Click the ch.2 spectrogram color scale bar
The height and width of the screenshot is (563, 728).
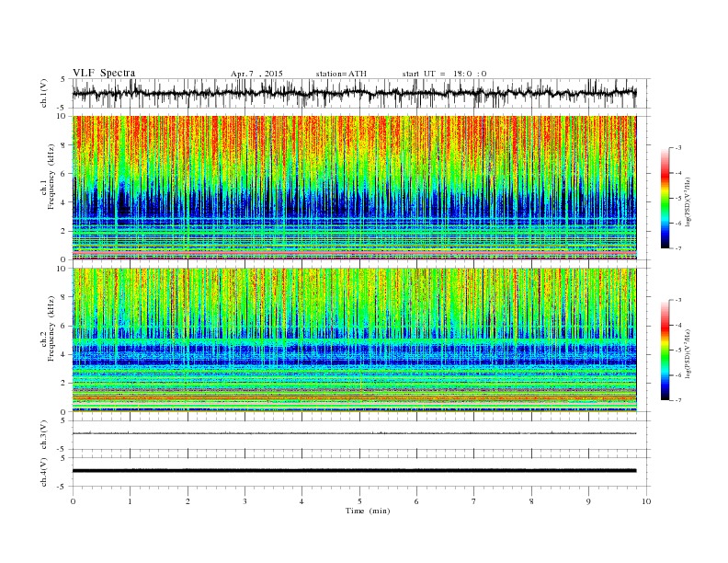pos(665,350)
